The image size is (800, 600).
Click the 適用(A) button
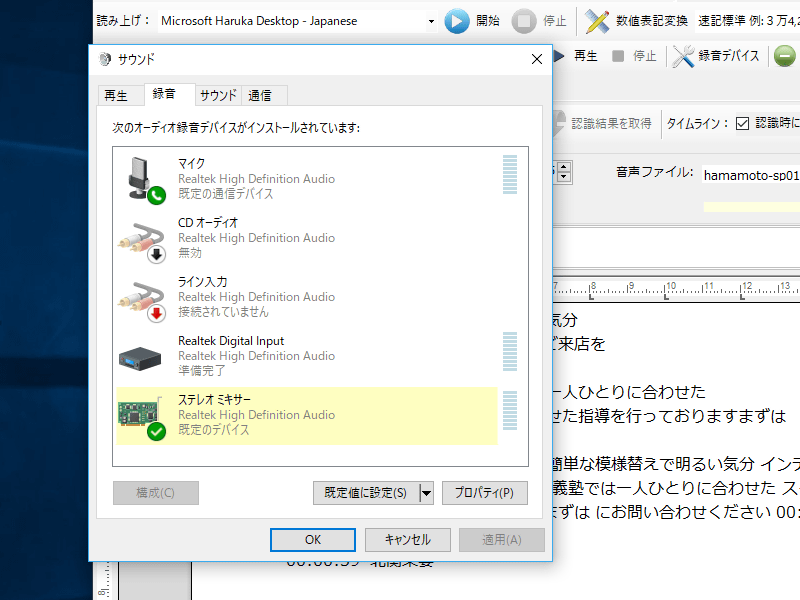(x=502, y=540)
